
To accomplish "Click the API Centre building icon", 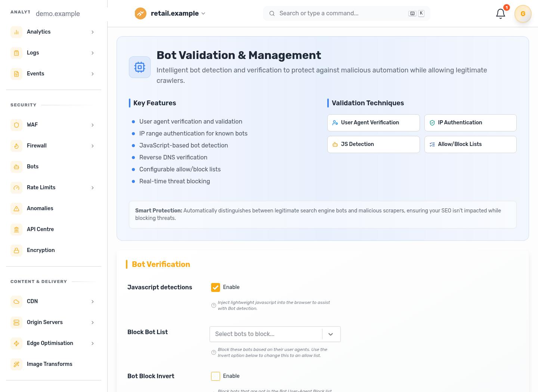I will tap(16, 230).
